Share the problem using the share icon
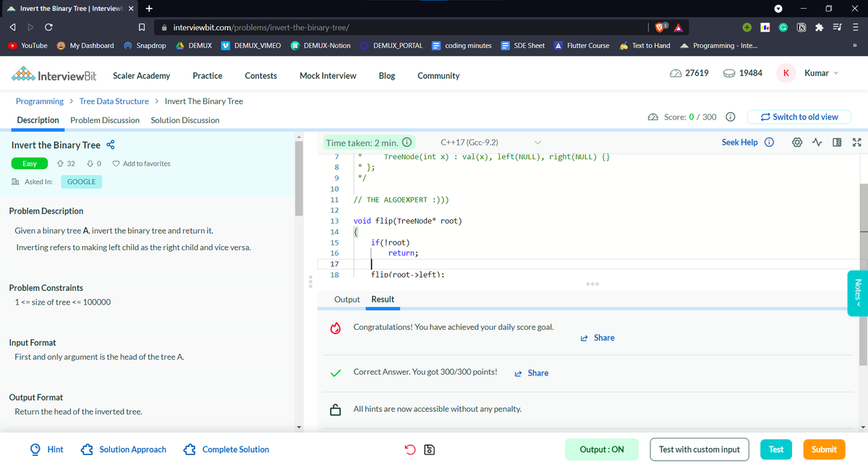The width and height of the screenshot is (868, 466). pos(111,145)
